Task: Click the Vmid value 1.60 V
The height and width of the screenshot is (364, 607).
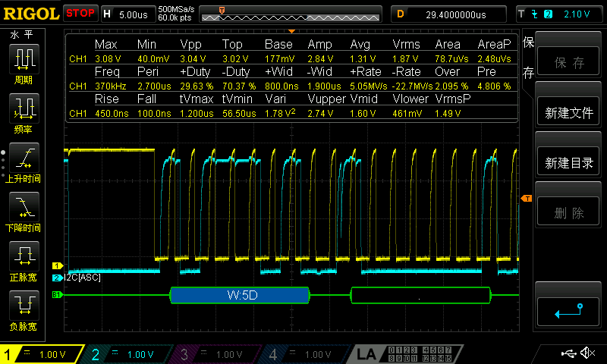Action: click(x=363, y=113)
